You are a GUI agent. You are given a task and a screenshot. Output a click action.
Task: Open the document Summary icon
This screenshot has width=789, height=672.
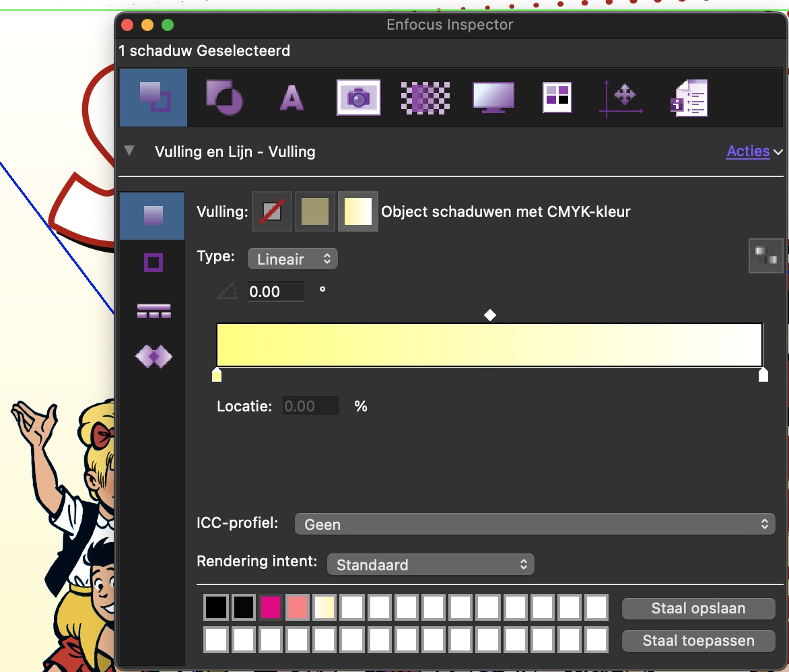689,98
